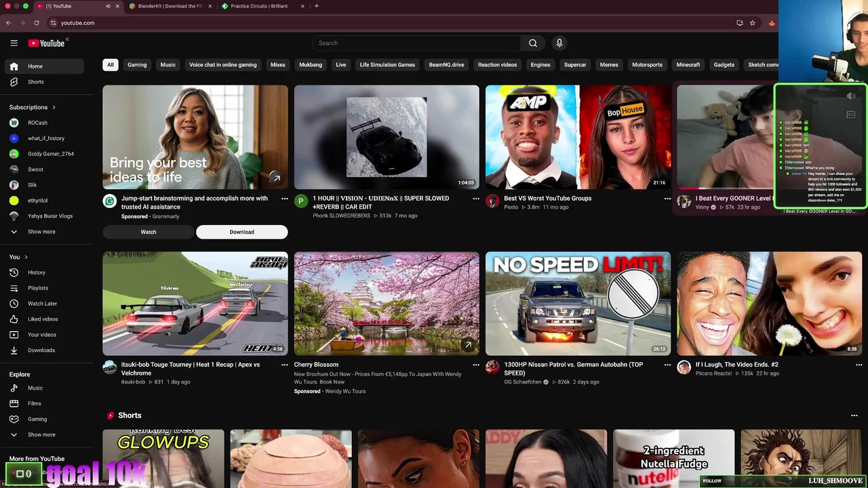Open OG Schaefchen channel link
The image size is (868, 488).
coord(523,382)
